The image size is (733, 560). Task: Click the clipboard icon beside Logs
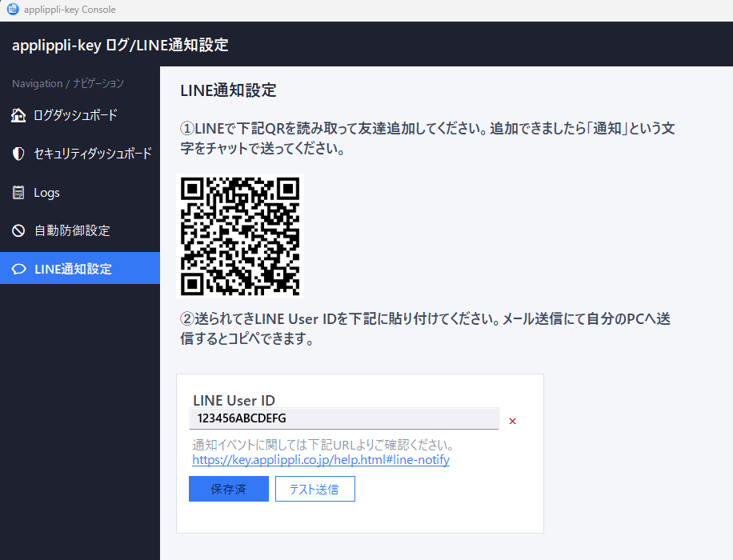tap(18, 192)
